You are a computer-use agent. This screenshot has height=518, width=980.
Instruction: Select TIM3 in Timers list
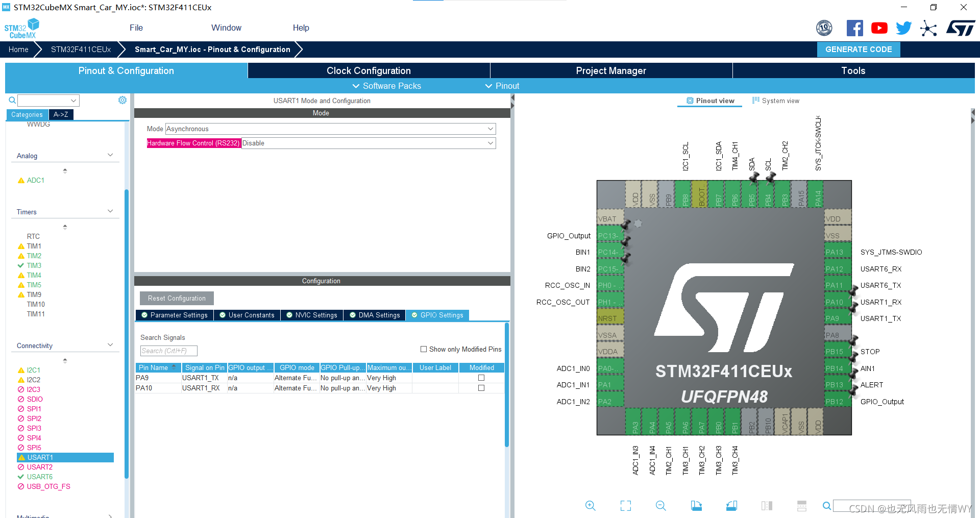click(34, 265)
